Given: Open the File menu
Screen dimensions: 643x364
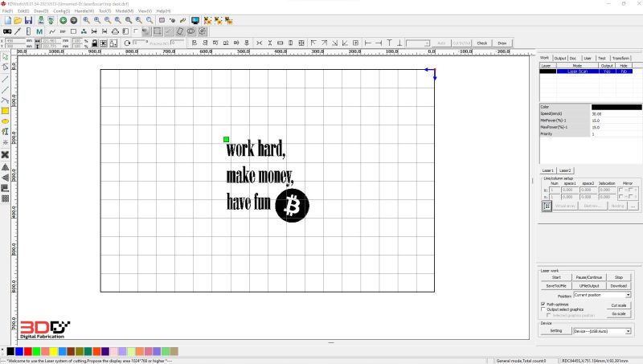Looking at the screenshot, I should (7, 11).
